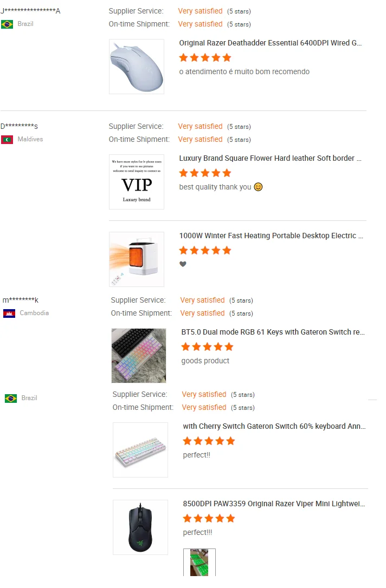Open the RGB 61 Keys keyboard image

[139, 356]
